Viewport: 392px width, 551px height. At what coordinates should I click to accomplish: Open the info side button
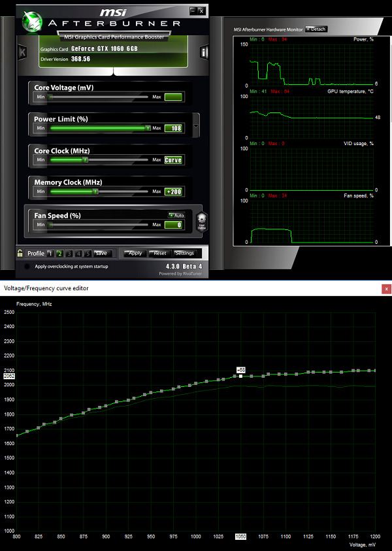[204, 52]
